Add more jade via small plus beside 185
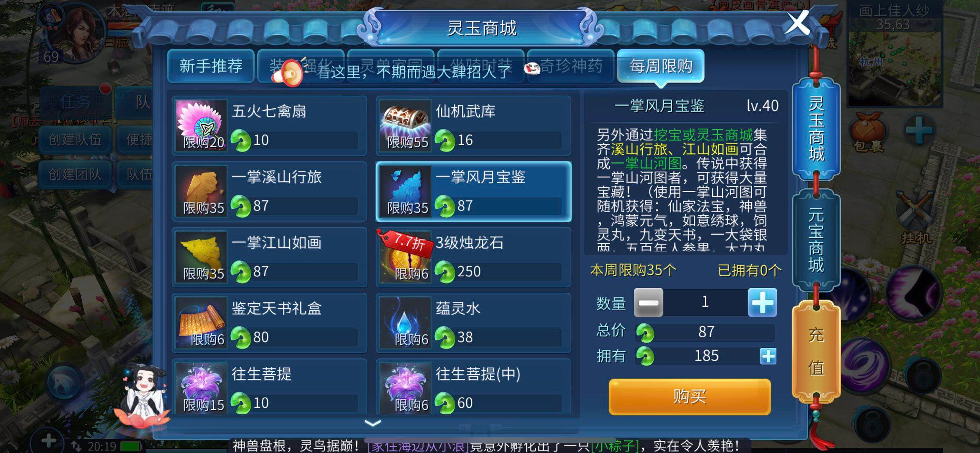The height and width of the screenshot is (453, 980). (x=768, y=356)
